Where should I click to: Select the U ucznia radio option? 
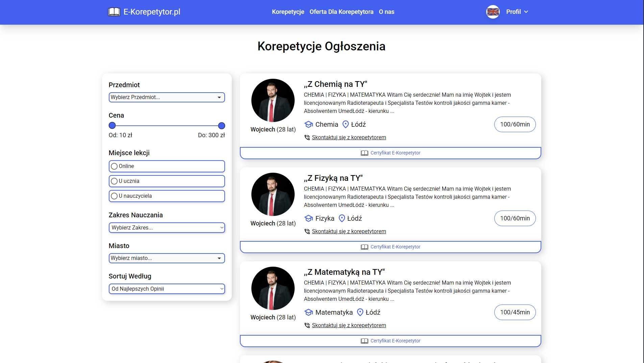pos(114,181)
